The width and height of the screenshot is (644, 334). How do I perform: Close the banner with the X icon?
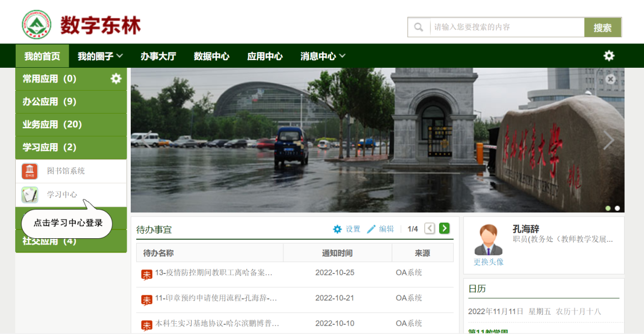610,79
